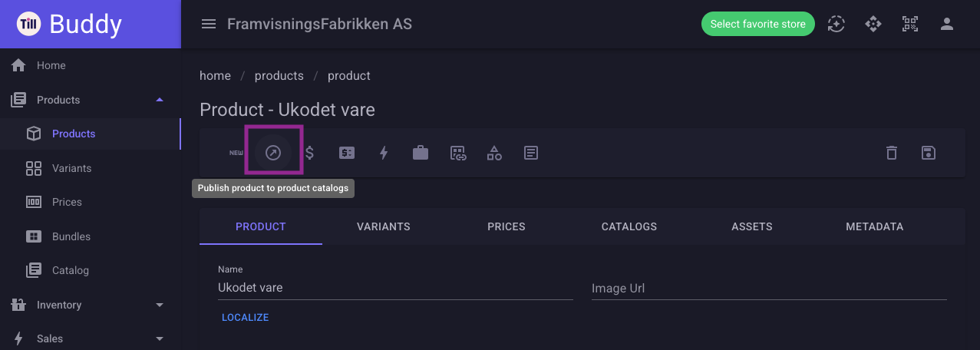Open the dollar sign pricing icon
980x350 pixels.
[310, 153]
